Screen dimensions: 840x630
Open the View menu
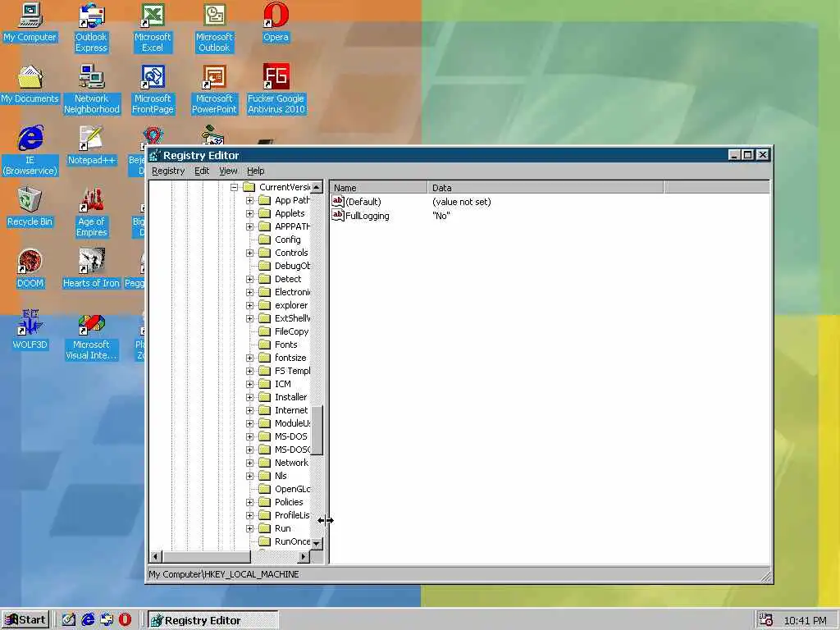click(228, 171)
